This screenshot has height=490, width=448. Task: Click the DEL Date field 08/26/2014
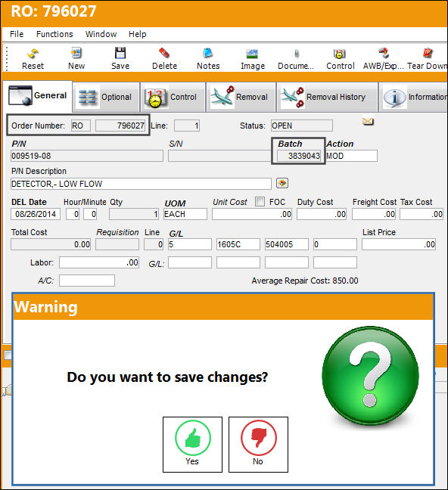point(36,214)
